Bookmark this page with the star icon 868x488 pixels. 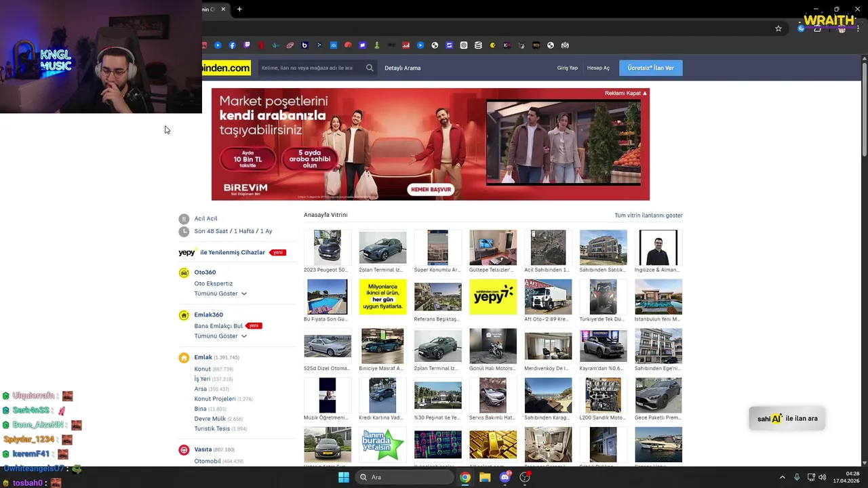pyautogui.click(x=778, y=28)
